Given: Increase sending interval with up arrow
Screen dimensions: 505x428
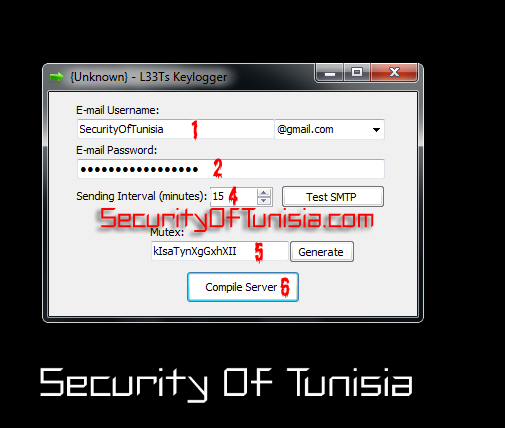Looking at the screenshot, I should (x=264, y=193).
